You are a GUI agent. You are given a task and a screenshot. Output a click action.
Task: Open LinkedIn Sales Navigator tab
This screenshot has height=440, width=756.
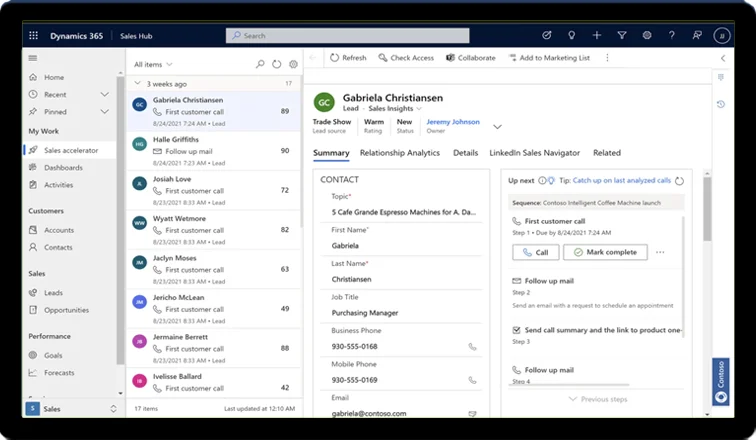click(x=535, y=153)
